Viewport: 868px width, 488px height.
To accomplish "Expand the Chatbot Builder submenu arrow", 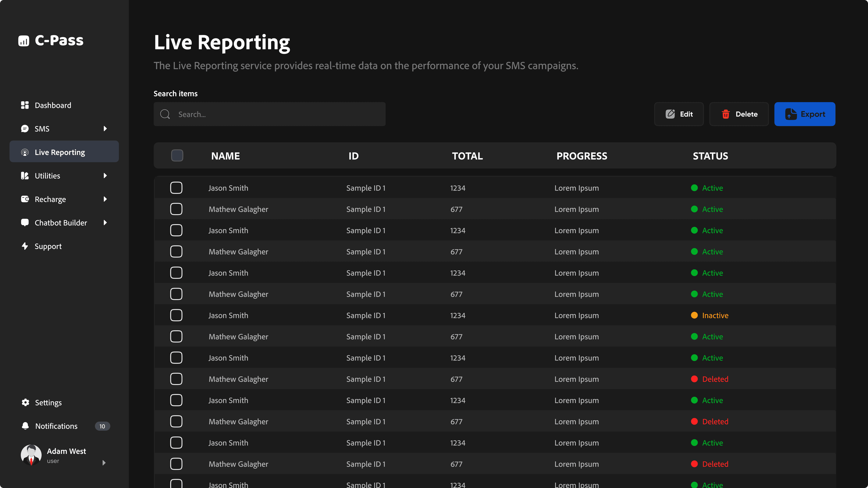I will coord(105,223).
